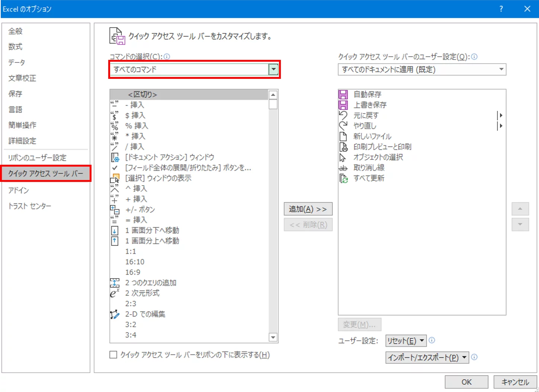Select the 新しいファイル new file command
Image resolution: width=539 pixels, height=392 pixels.
pyautogui.click(x=372, y=136)
